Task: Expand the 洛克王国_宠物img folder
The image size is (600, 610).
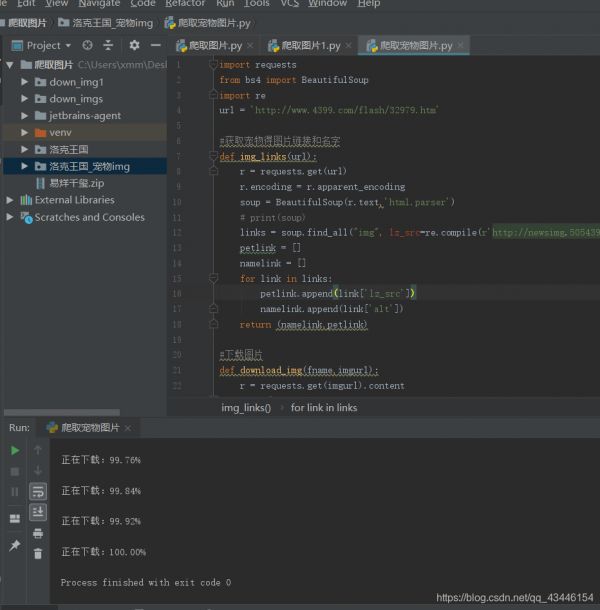Action: (x=25, y=167)
